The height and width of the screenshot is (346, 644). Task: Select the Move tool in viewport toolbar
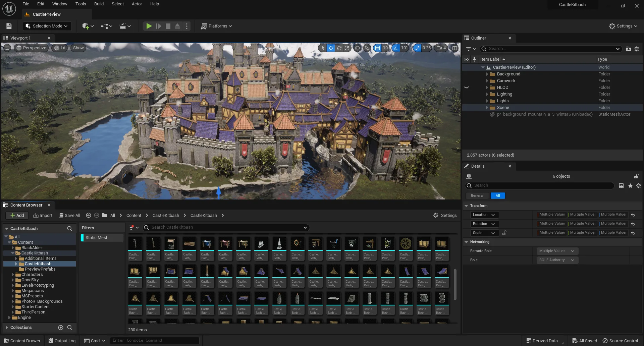tap(331, 48)
